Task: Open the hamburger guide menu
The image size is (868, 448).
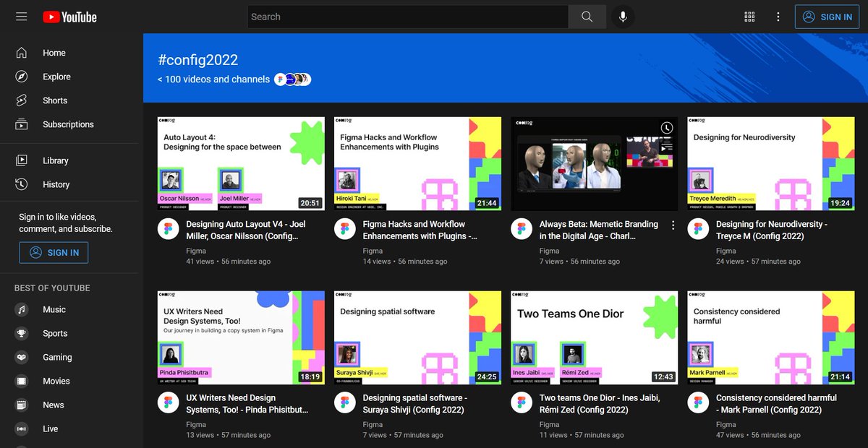Action: pyautogui.click(x=22, y=17)
